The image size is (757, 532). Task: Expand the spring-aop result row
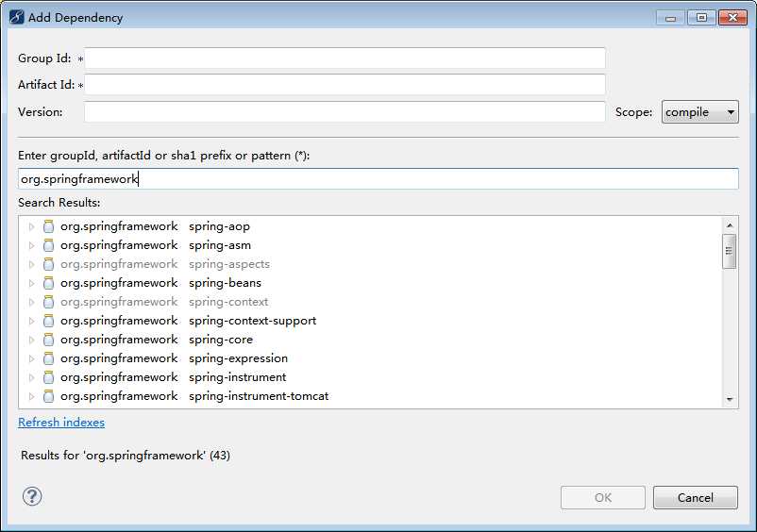[x=31, y=226]
